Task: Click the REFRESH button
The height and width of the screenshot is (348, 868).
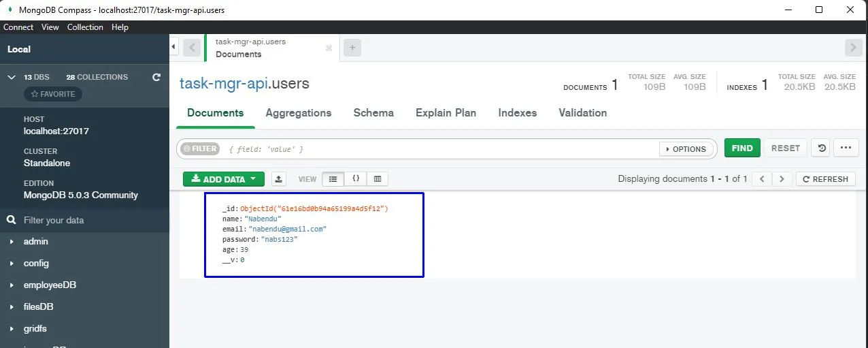Action: [x=826, y=179]
